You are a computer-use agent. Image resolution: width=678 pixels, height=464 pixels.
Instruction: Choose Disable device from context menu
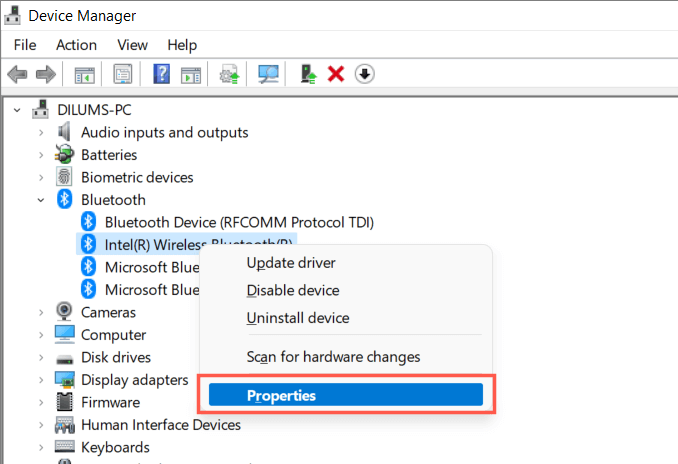click(293, 290)
